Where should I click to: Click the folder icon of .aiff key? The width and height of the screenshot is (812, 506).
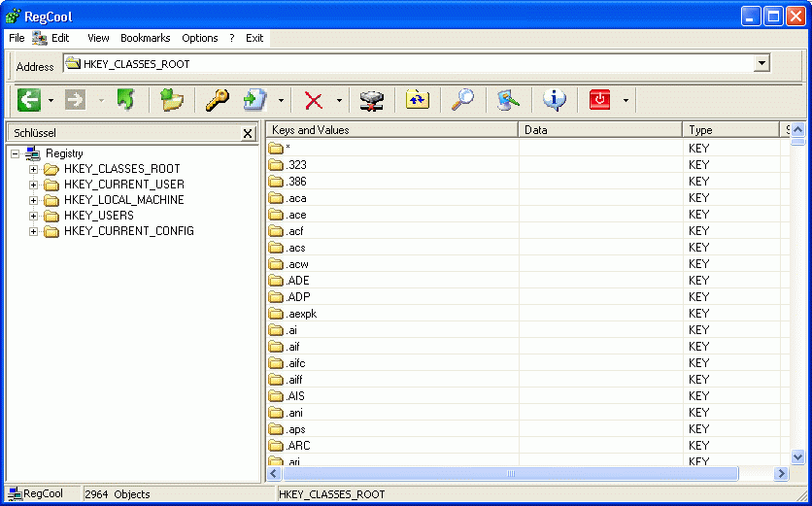point(276,380)
